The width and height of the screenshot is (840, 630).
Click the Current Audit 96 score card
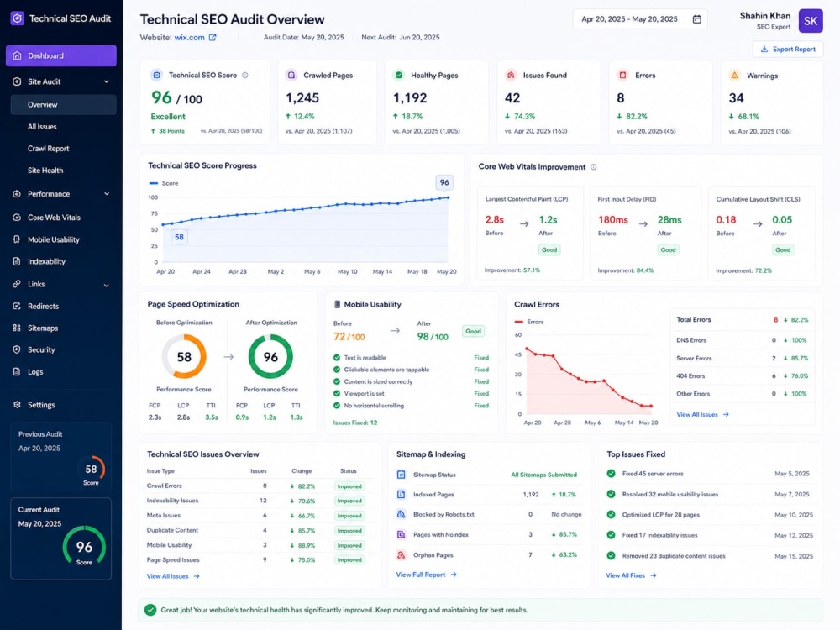60,539
